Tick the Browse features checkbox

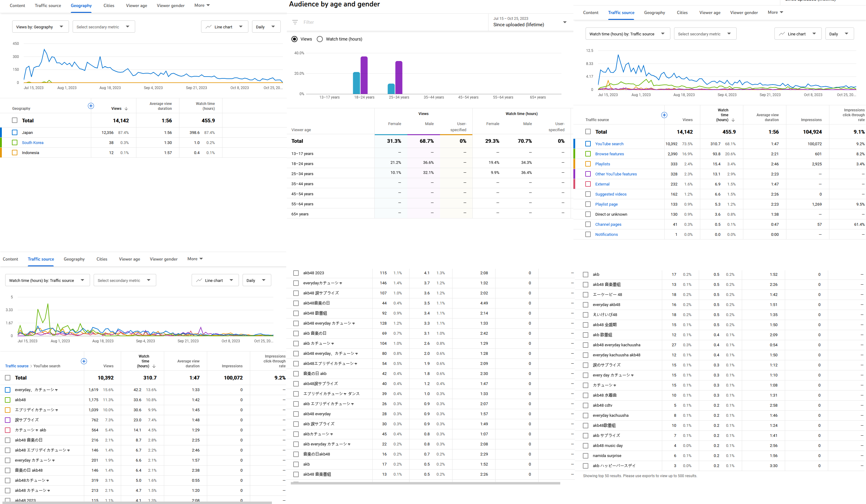588,154
